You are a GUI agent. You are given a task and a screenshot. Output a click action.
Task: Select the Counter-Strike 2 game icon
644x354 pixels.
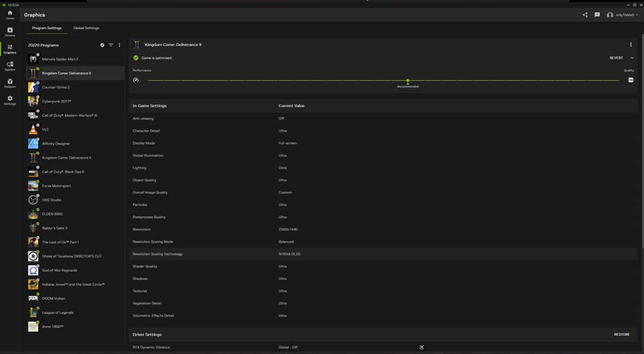click(x=33, y=87)
